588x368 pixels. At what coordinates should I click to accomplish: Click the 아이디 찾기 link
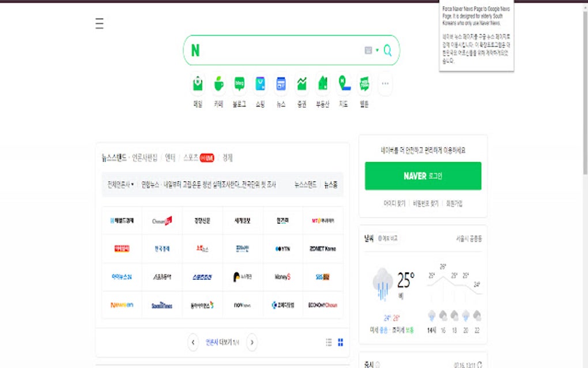pos(394,203)
